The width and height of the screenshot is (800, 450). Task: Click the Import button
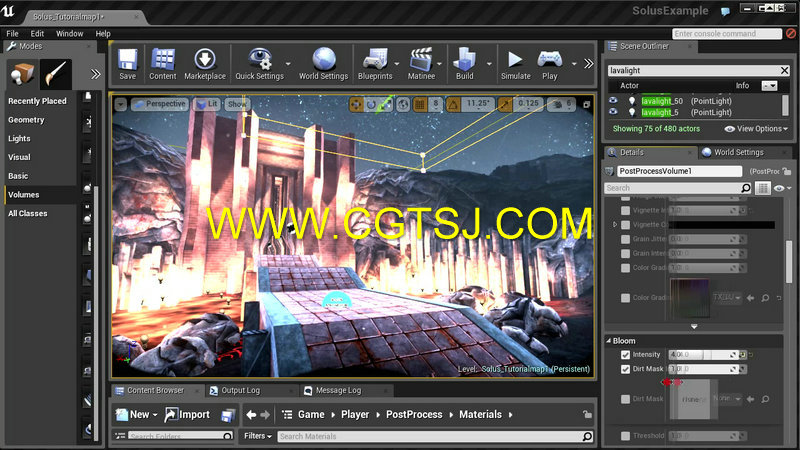[x=187, y=415]
